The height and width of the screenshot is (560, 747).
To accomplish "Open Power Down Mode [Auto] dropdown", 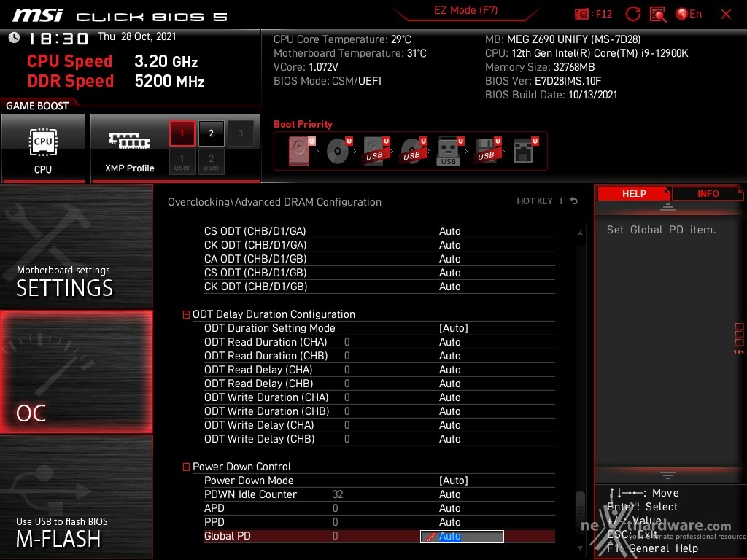I will click(x=453, y=481).
